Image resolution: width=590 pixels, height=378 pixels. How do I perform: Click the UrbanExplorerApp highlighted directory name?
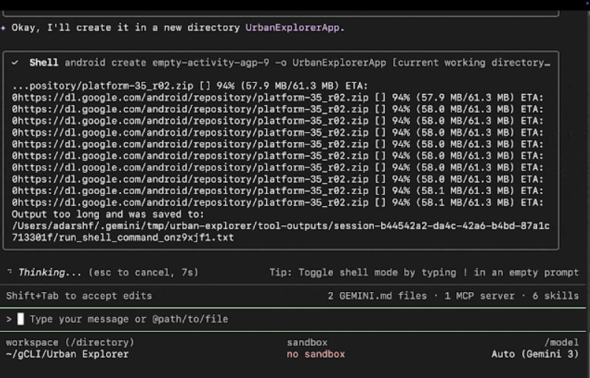(292, 28)
